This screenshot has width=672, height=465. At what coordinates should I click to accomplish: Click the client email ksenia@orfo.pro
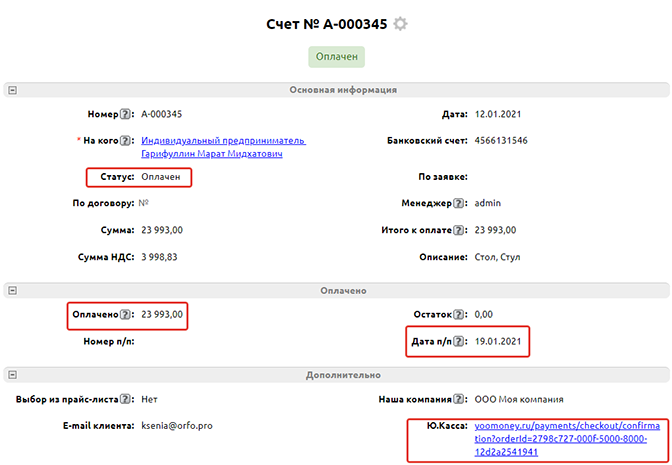(x=177, y=426)
